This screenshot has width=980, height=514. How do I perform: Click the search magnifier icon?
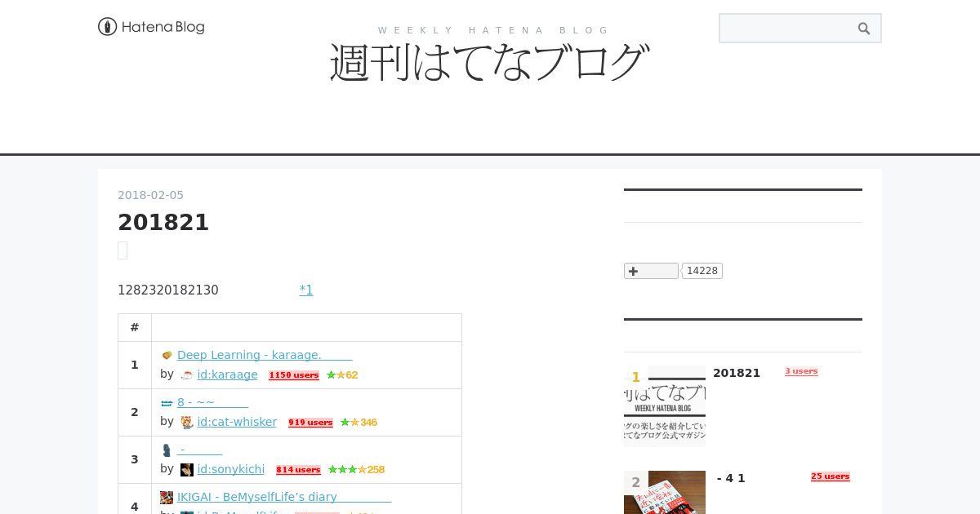[x=864, y=29]
